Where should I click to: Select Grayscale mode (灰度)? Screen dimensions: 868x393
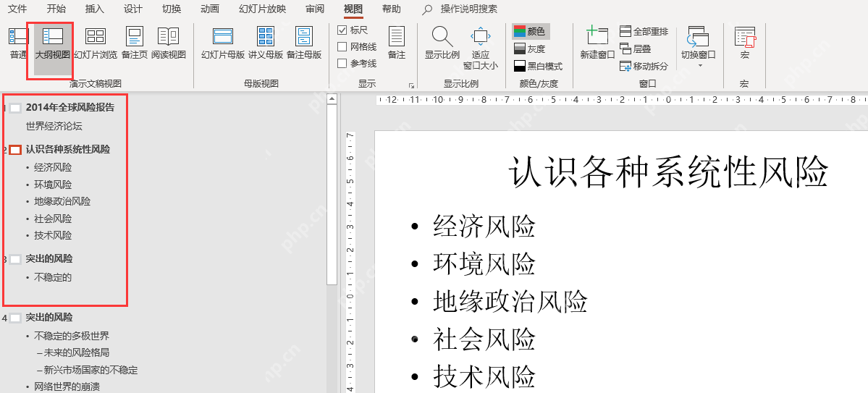(531, 48)
